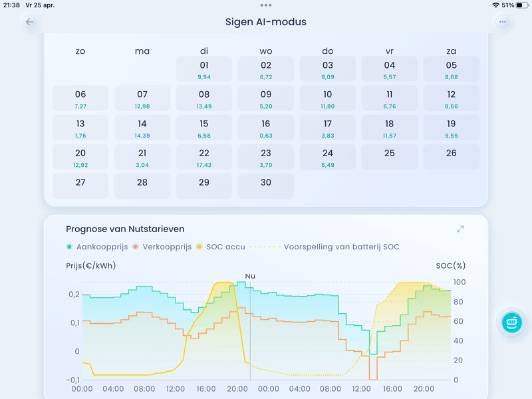Select calendar day 19 with 9,55
This screenshot has width=532, height=399.
click(452, 128)
